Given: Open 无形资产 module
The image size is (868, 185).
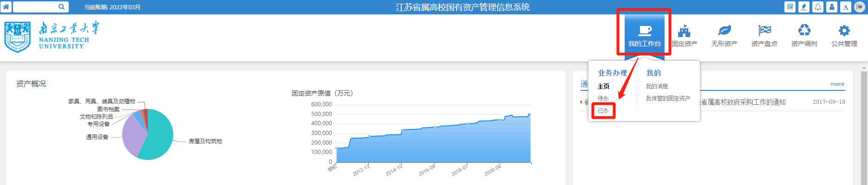Looking at the screenshot, I should click(724, 36).
